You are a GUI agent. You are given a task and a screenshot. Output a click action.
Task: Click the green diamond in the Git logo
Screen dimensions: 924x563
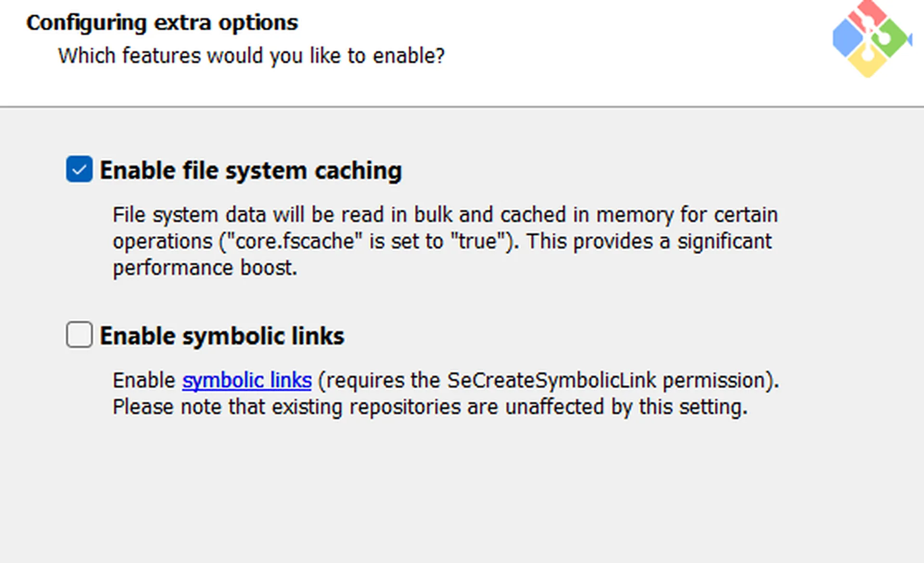coord(891,38)
